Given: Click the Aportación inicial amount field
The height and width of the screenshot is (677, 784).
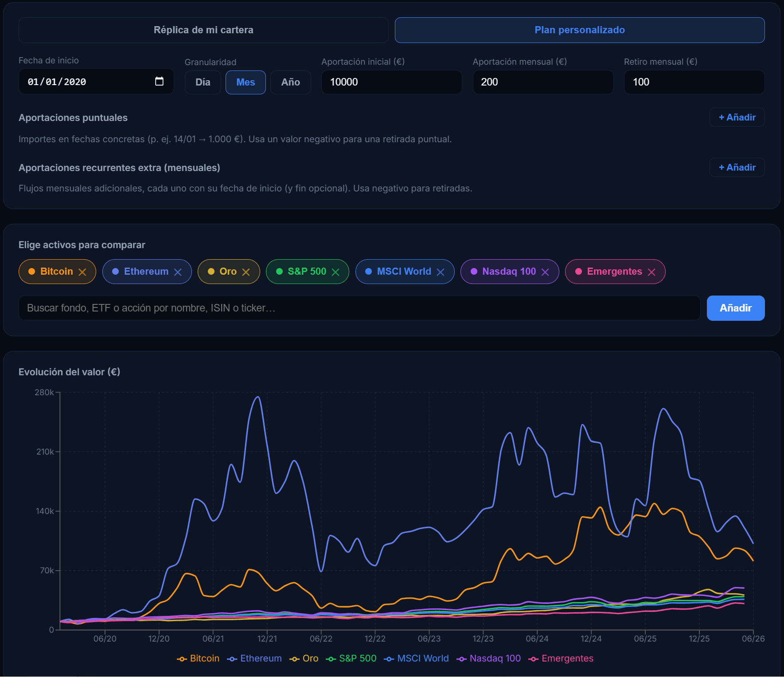Looking at the screenshot, I should pyautogui.click(x=392, y=82).
